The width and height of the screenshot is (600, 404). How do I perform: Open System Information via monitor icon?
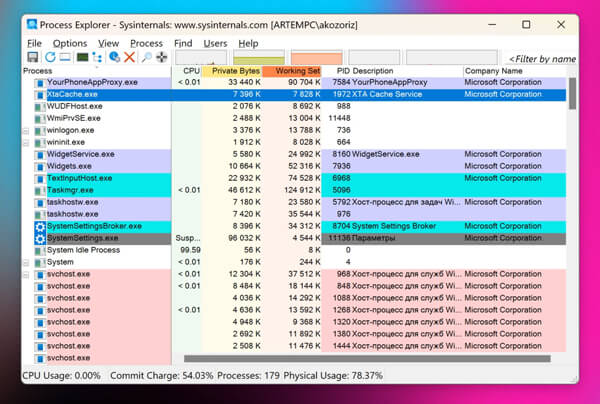(x=81, y=58)
